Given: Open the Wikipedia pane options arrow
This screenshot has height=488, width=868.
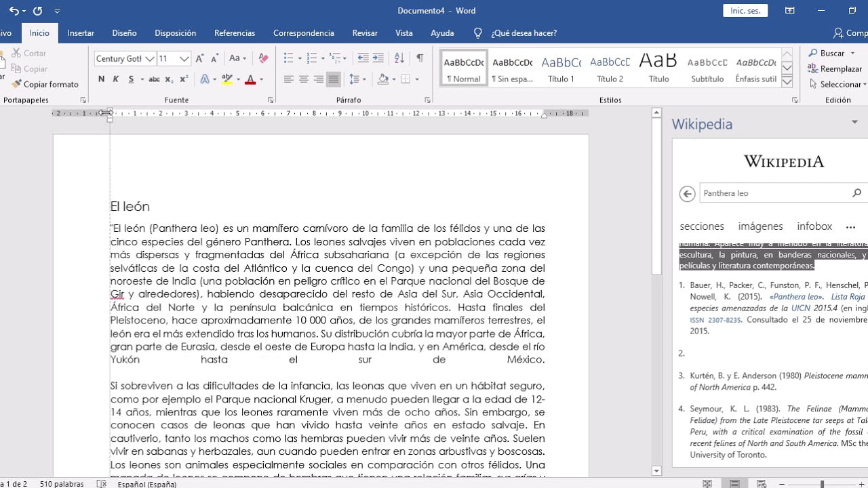Looking at the screenshot, I should (x=854, y=123).
